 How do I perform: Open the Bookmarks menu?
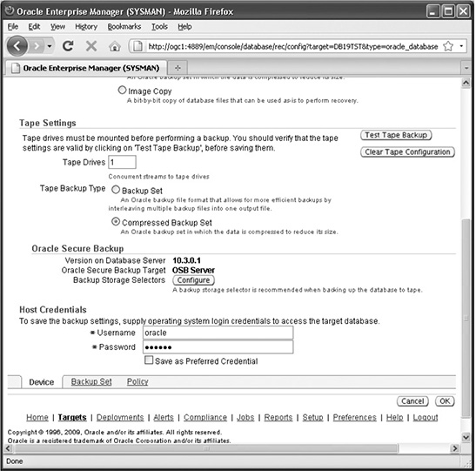pyautogui.click(x=124, y=27)
